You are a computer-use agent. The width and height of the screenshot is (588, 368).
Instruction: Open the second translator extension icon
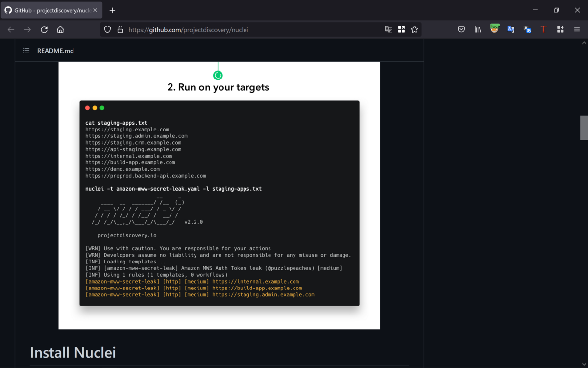[x=527, y=30]
